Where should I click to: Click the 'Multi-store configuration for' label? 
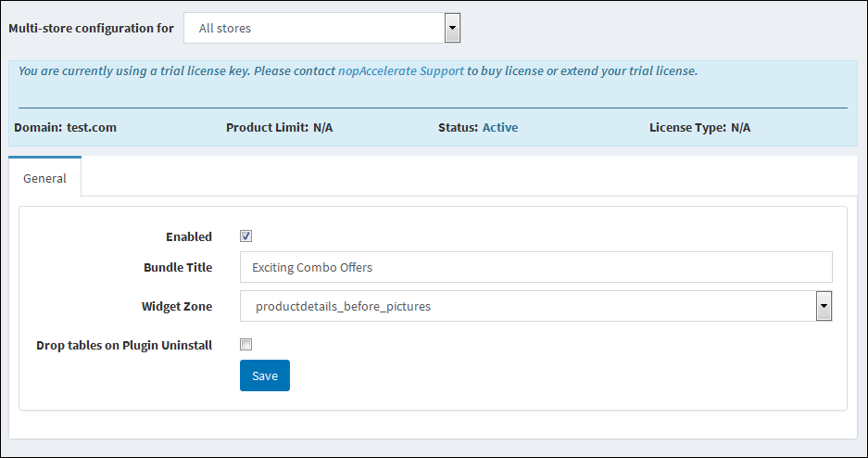pos(91,28)
